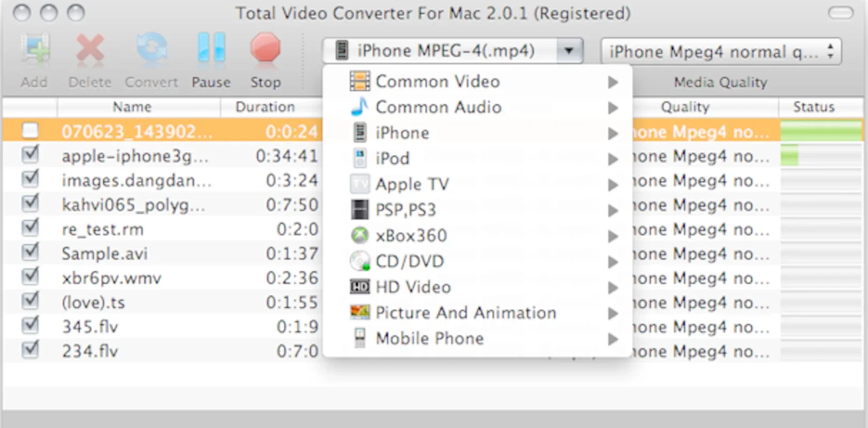Uncheck the (love).ts checkbox

(31, 301)
